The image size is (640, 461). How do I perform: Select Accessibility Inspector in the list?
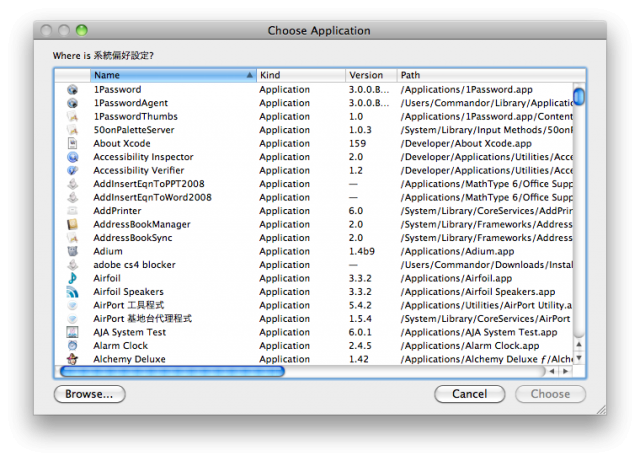pos(143,157)
